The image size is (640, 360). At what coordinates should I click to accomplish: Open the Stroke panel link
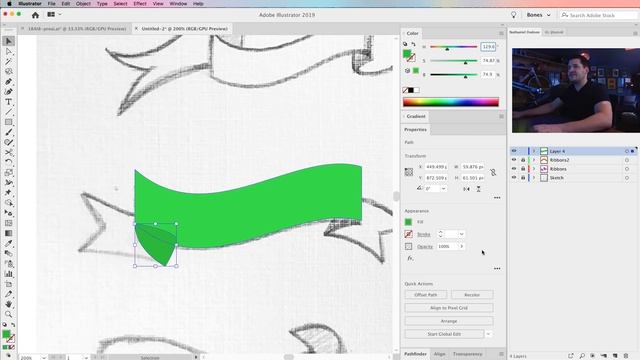point(424,234)
